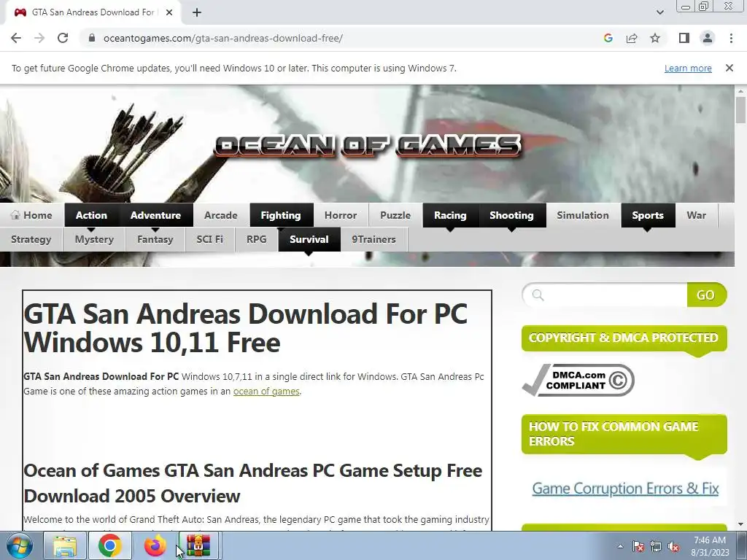Screen dimensions: 747x560
Task: Share this page icon
Action: [x=632, y=38]
